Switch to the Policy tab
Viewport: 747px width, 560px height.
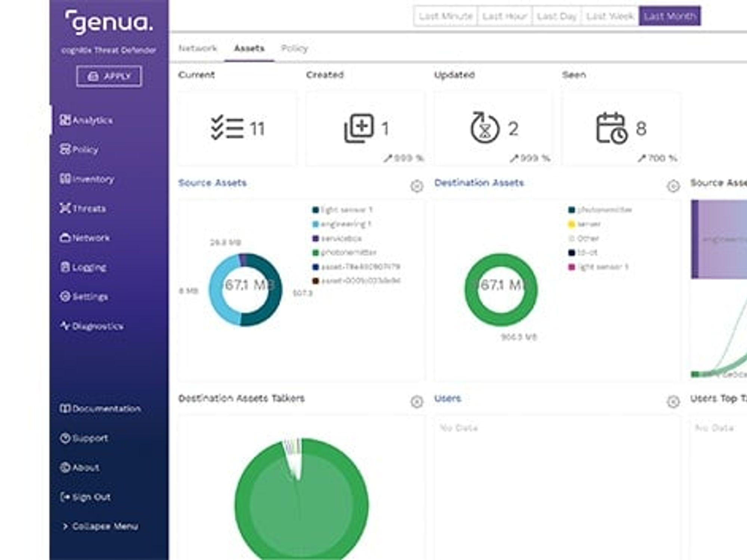point(294,48)
